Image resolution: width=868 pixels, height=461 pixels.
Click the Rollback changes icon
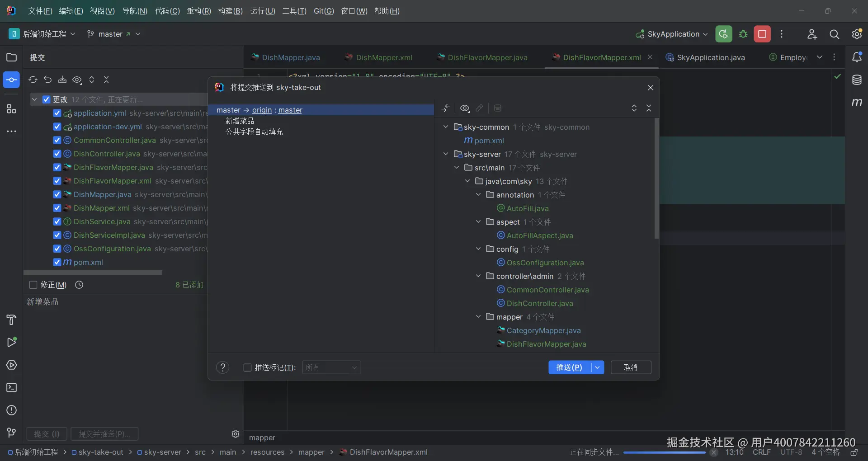click(x=47, y=80)
